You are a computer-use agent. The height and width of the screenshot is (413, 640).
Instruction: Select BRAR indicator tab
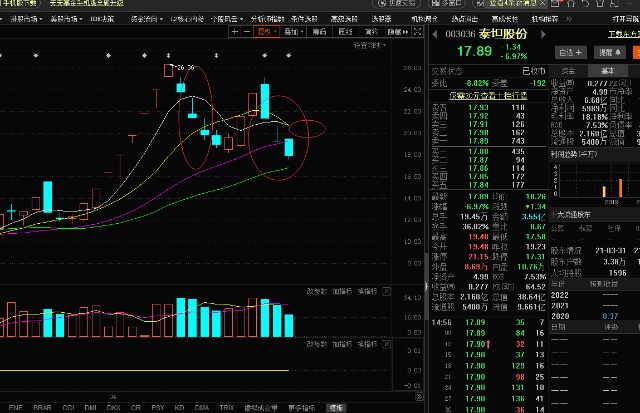pyautogui.click(x=42, y=408)
